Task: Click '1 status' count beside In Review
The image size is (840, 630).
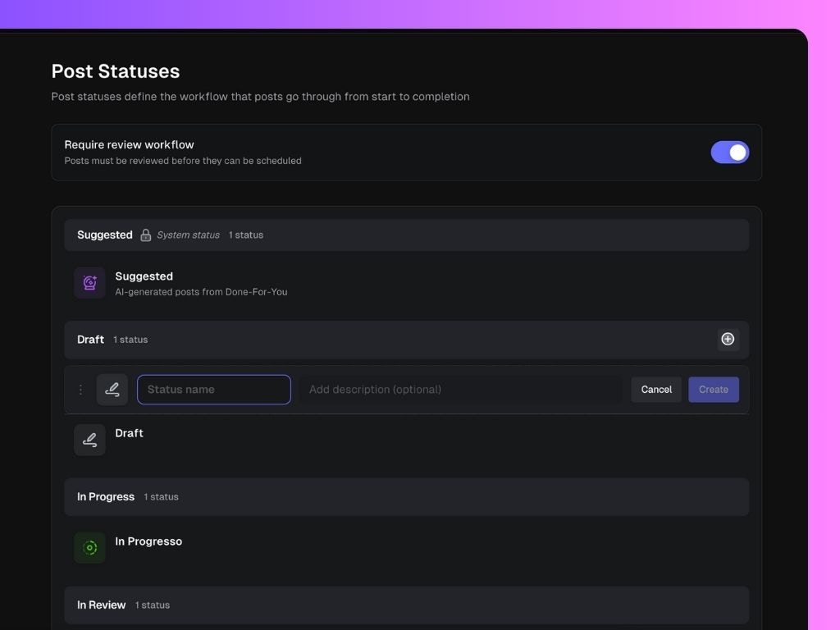Action: tap(153, 605)
